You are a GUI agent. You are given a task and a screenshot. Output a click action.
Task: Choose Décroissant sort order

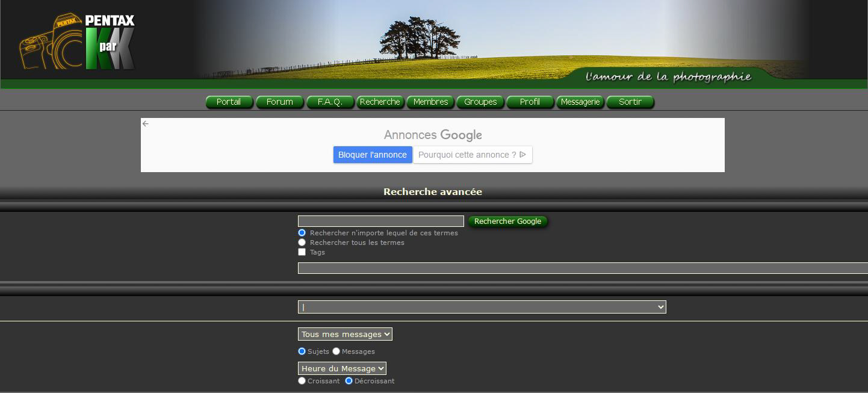(349, 381)
